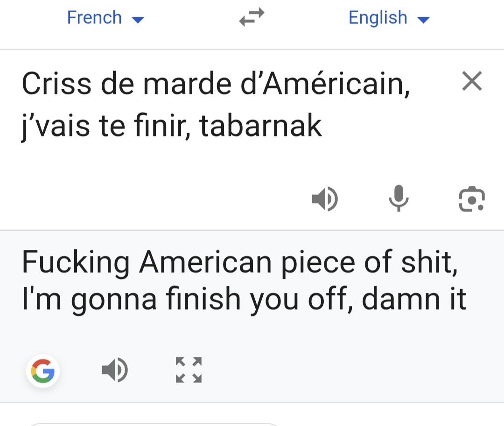Tap the Google logo icon
The image size is (504, 426).
[x=43, y=372]
